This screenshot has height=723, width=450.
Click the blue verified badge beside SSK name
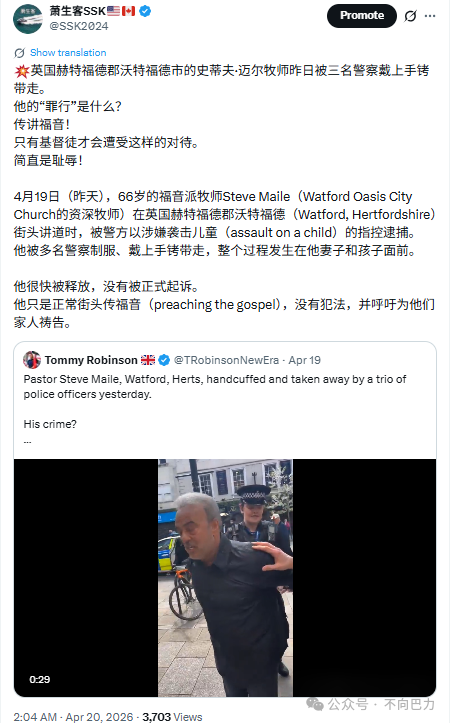pos(145,11)
